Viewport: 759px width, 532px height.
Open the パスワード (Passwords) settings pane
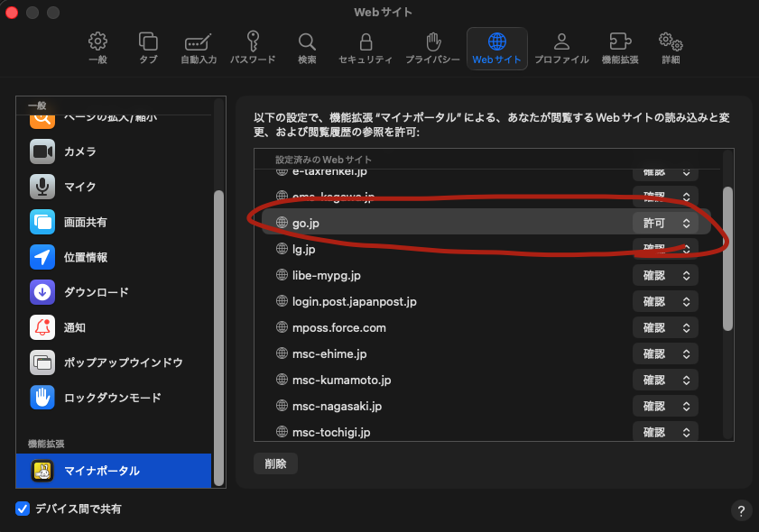[x=253, y=49]
